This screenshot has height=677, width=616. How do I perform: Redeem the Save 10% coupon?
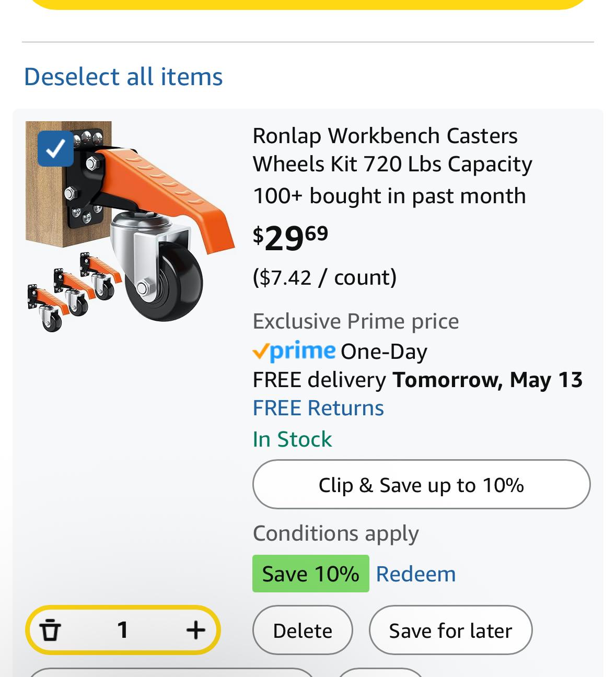tap(415, 574)
